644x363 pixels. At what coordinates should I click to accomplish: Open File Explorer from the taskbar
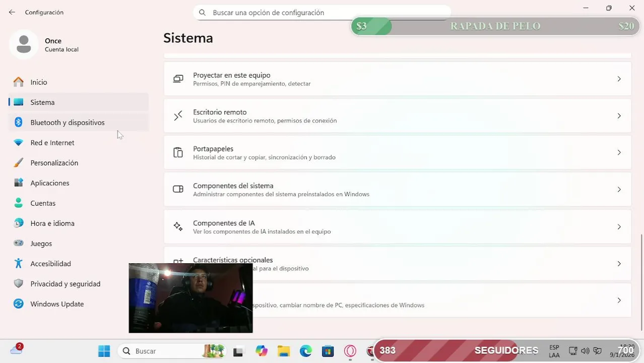284,351
